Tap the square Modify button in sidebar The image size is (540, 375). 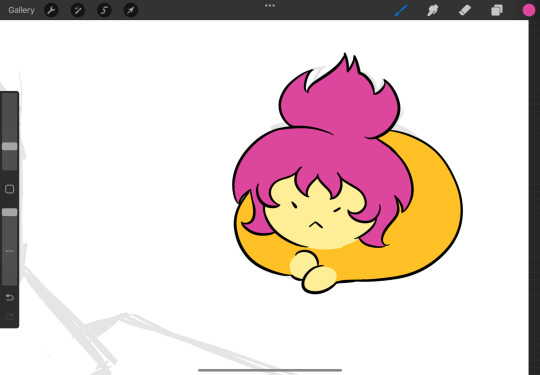pos(10,189)
